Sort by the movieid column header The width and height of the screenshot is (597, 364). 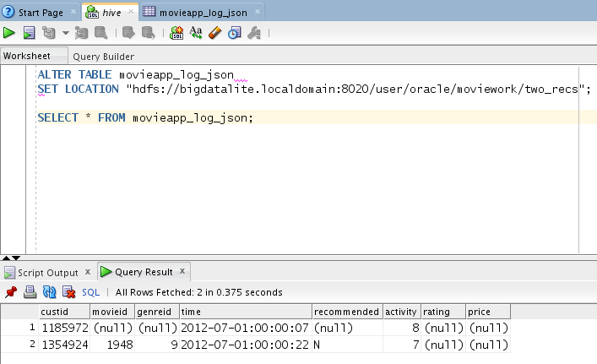point(112,312)
